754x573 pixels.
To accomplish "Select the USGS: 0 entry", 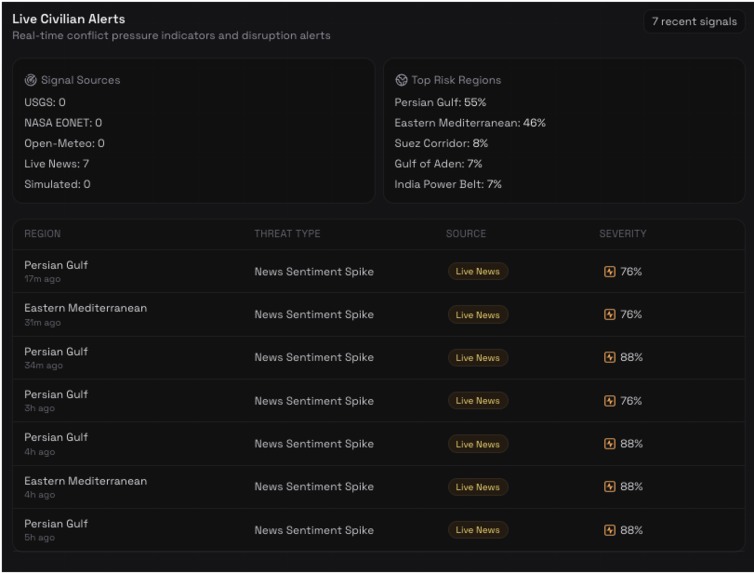I will pyautogui.click(x=45, y=102).
